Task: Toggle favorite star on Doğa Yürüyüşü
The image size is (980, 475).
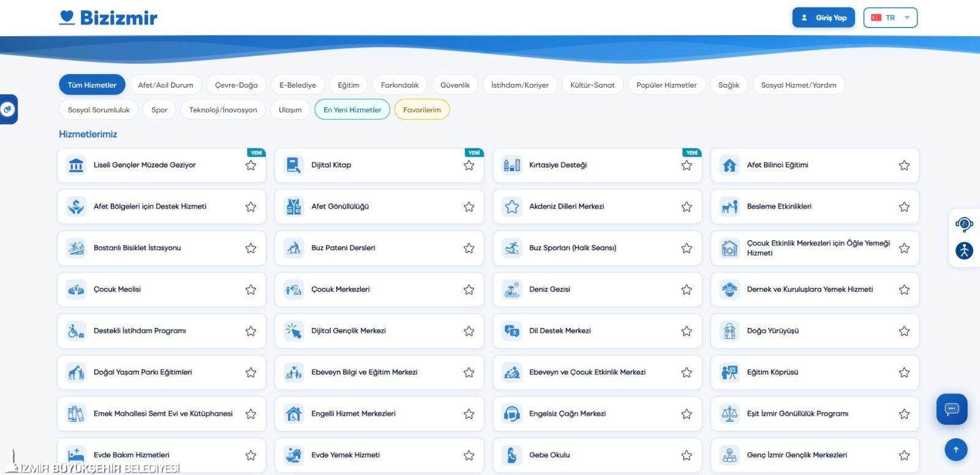Action: pos(904,331)
